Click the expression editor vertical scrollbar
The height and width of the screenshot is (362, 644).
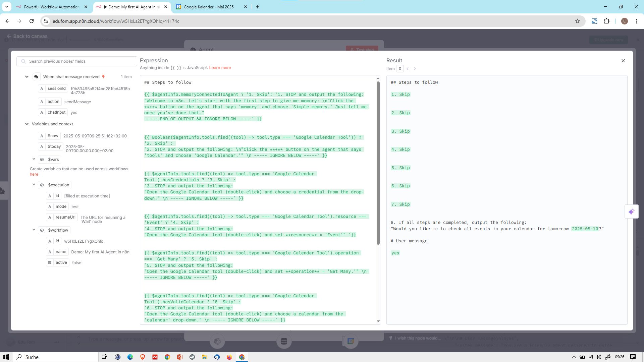378,163
